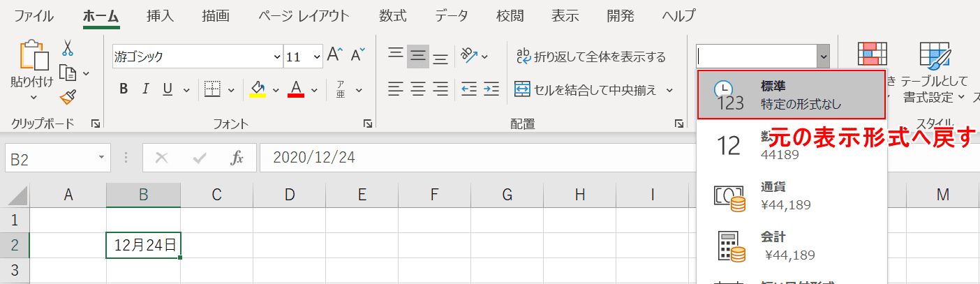
Task: Expand merge cells options arrow
Action: pyautogui.click(x=669, y=89)
